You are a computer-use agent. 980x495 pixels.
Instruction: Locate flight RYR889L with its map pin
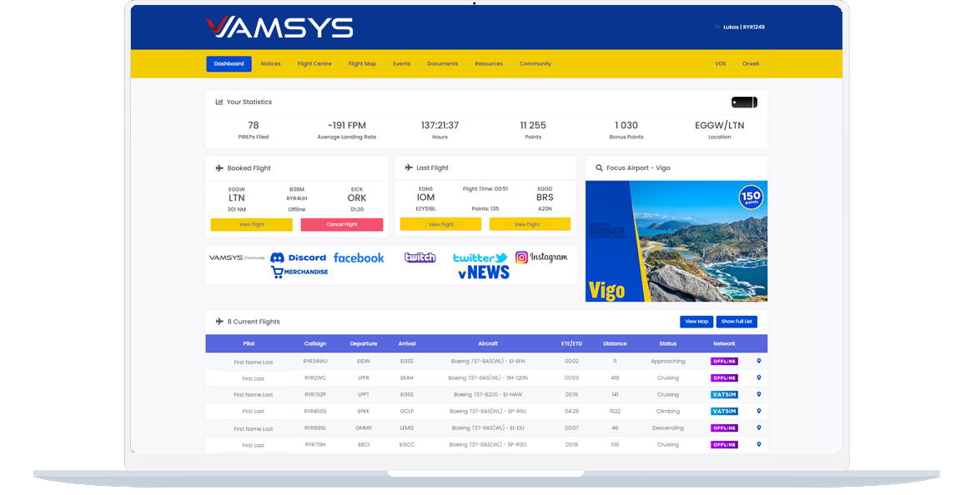coord(759,427)
